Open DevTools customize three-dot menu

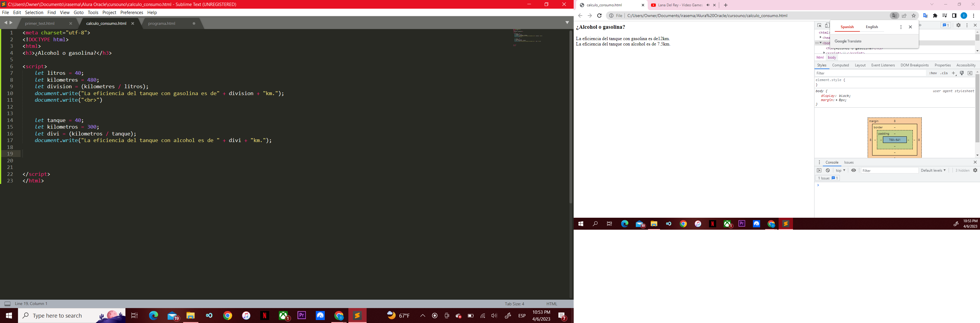point(967,25)
